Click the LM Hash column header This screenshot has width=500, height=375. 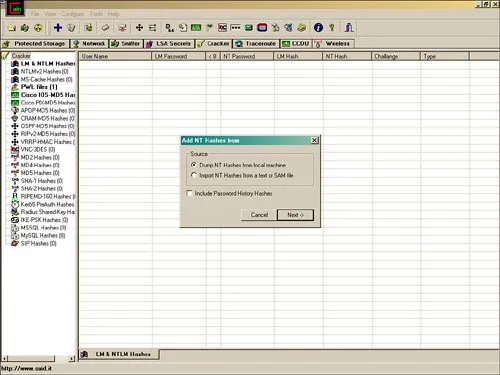coord(298,56)
